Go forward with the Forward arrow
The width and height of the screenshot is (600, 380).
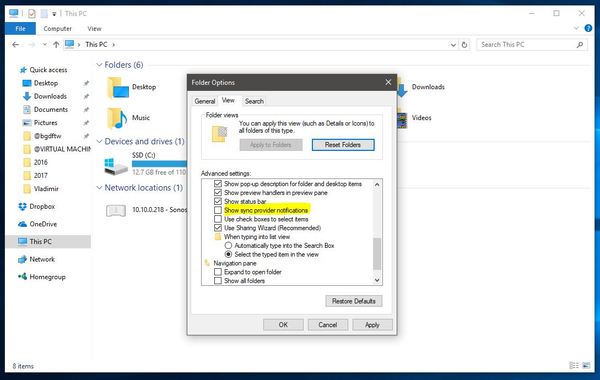click(32, 45)
